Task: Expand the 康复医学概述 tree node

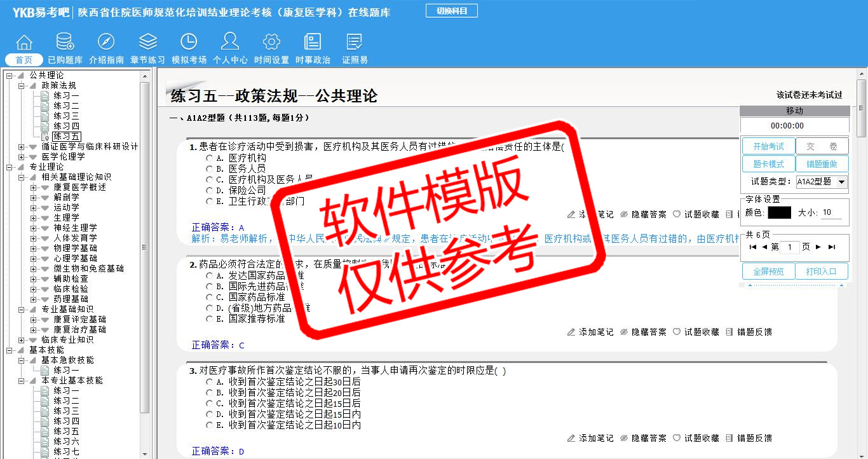Action: (34, 188)
